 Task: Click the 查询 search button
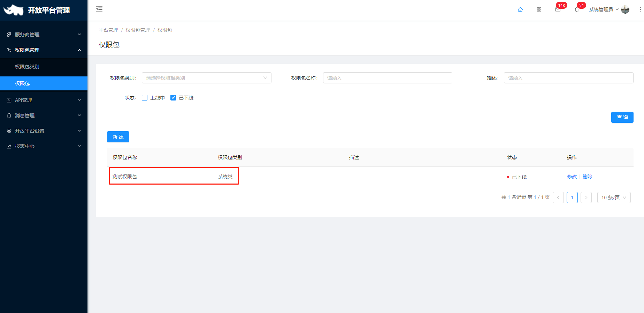(x=622, y=117)
